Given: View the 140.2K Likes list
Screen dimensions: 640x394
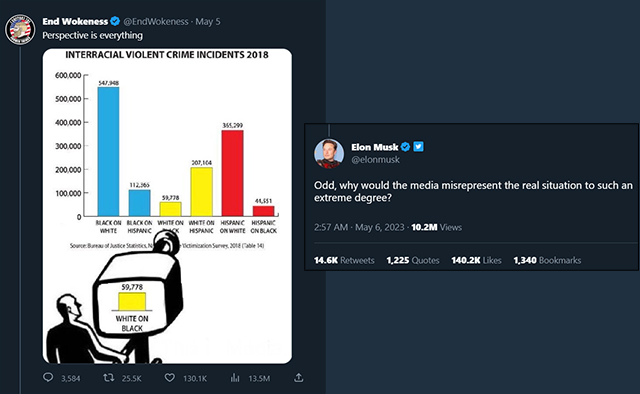Looking at the screenshot, I should 476,260.
